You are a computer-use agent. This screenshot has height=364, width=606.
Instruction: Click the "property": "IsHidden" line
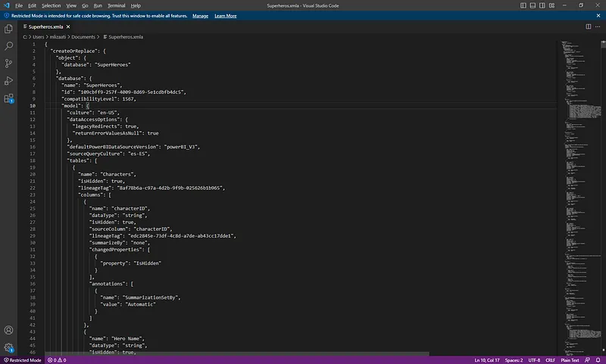(130, 263)
